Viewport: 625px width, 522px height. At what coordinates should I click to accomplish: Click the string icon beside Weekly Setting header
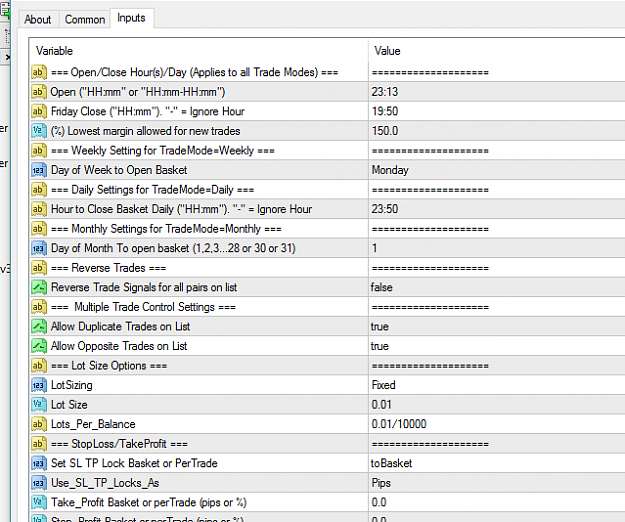(x=39, y=150)
